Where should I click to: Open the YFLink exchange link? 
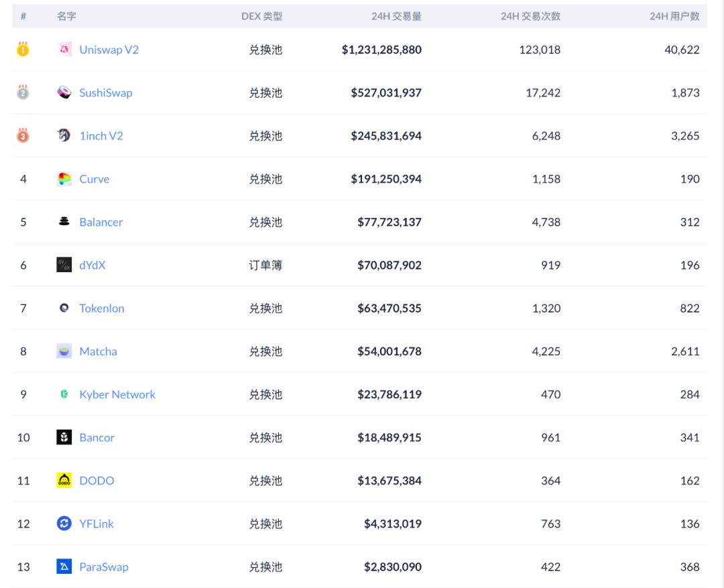pos(97,524)
